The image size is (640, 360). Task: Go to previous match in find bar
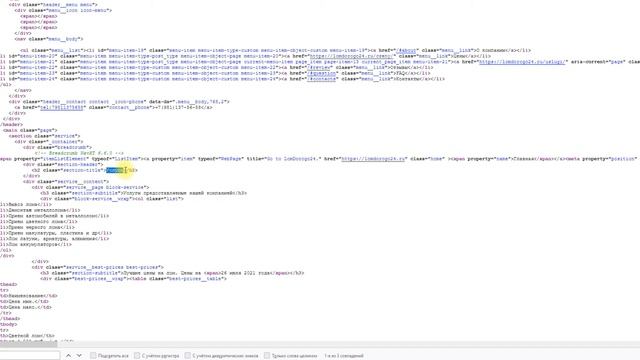[x=68, y=356]
